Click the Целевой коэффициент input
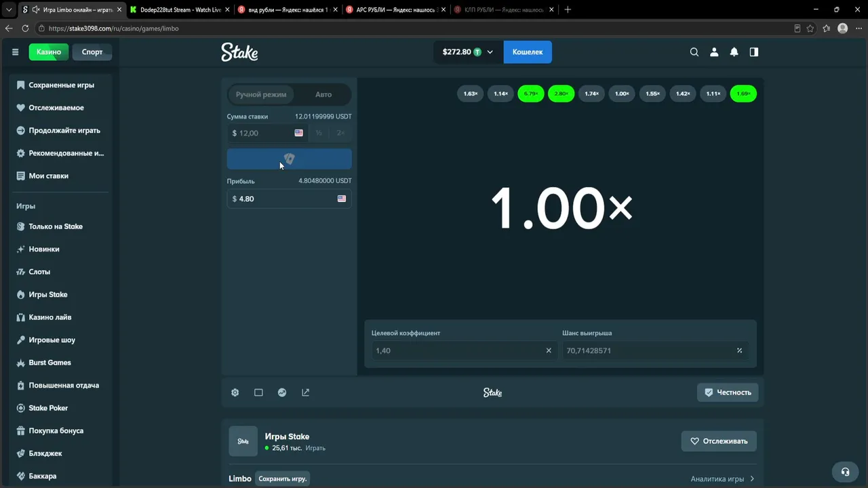 [x=465, y=350]
